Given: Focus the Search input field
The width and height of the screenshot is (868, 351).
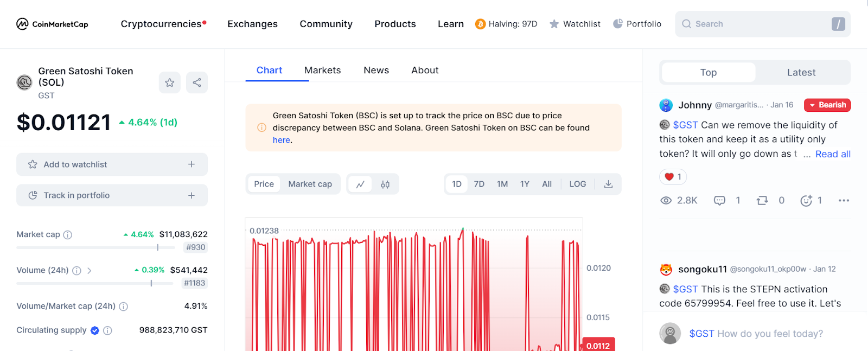Looking at the screenshot, I should tap(763, 24).
